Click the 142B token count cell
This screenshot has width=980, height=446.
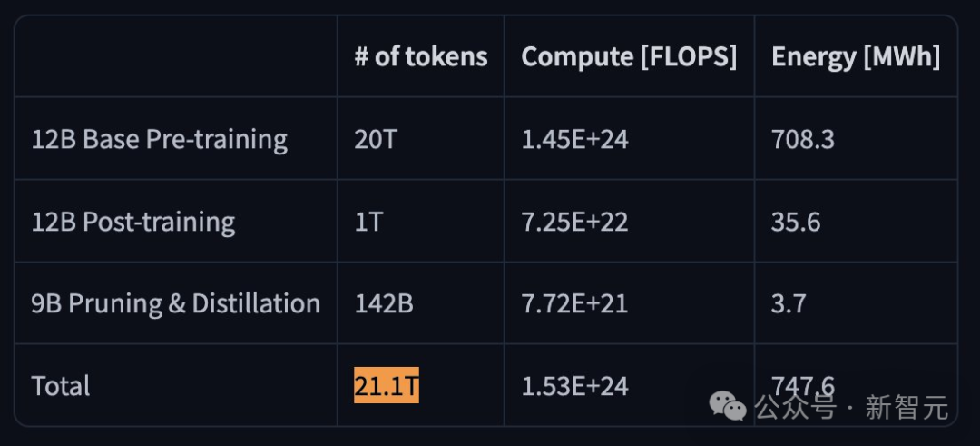pos(384,303)
